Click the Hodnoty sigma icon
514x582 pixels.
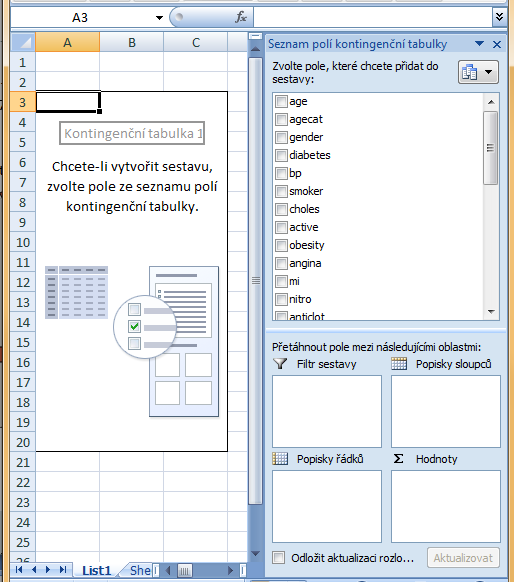pos(399,459)
